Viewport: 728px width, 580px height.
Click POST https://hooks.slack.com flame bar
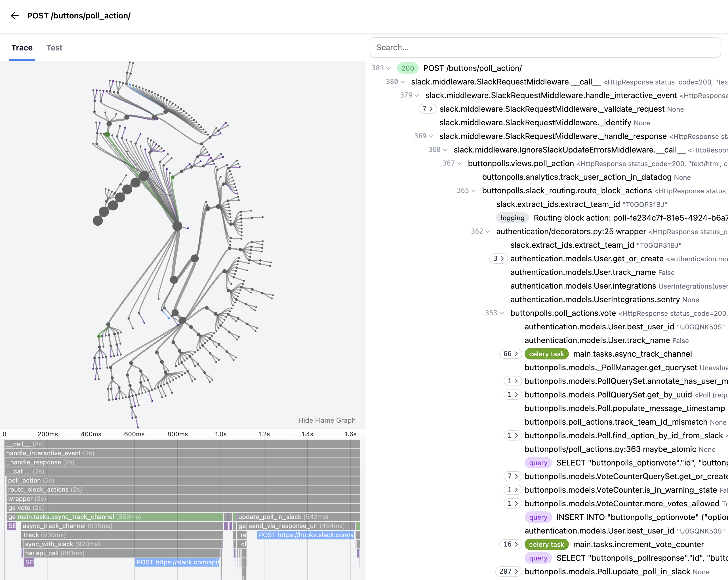click(x=306, y=535)
